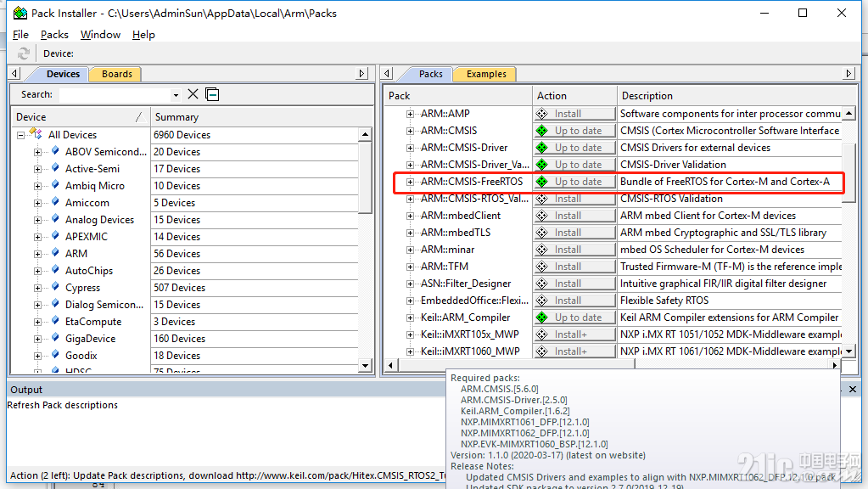This screenshot has width=868, height=489.
Task: Click the Ambiq Micro vendor icon
Action: coord(55,186)
